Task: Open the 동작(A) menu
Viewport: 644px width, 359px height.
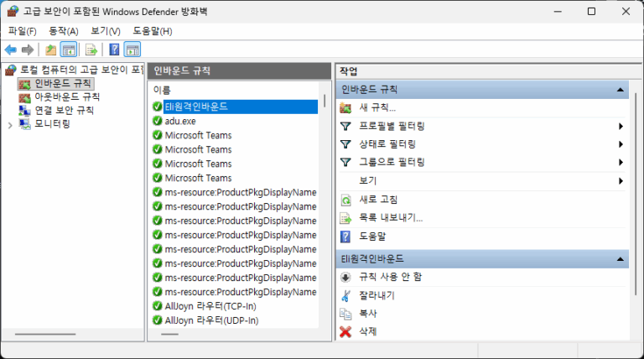Action: tap(64, 31)
